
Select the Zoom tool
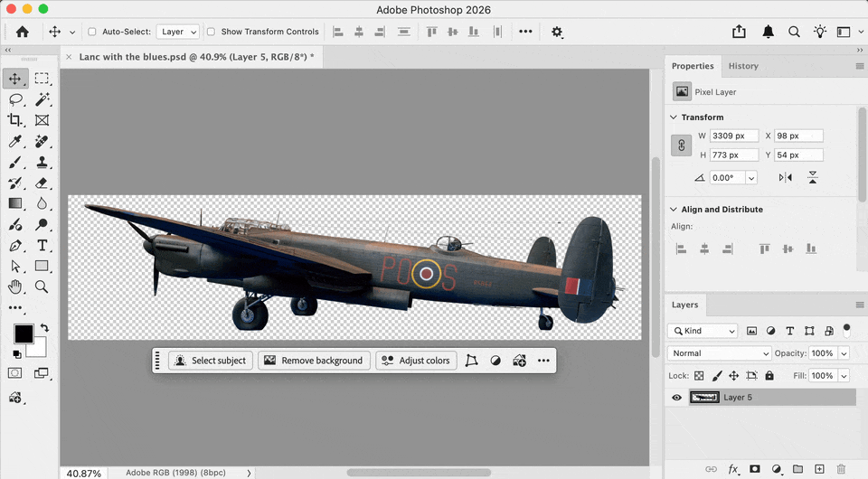pyautogui.click(x=42, y=286)
